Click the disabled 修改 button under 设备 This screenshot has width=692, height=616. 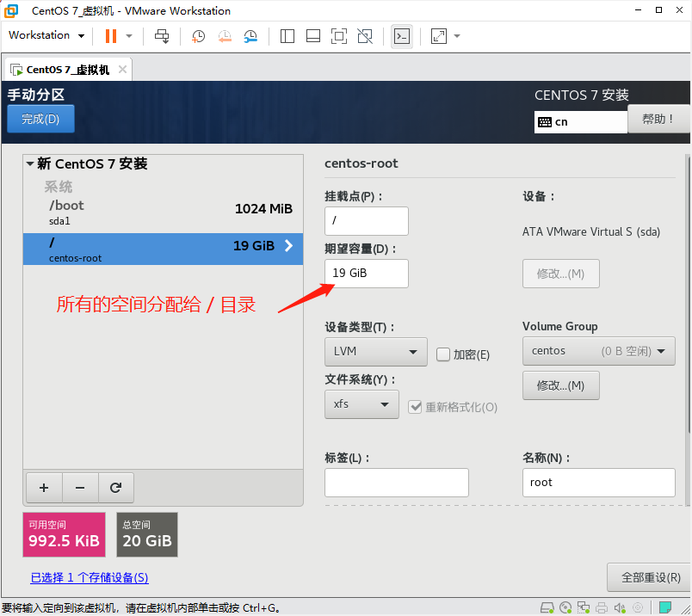click(560, 274)
